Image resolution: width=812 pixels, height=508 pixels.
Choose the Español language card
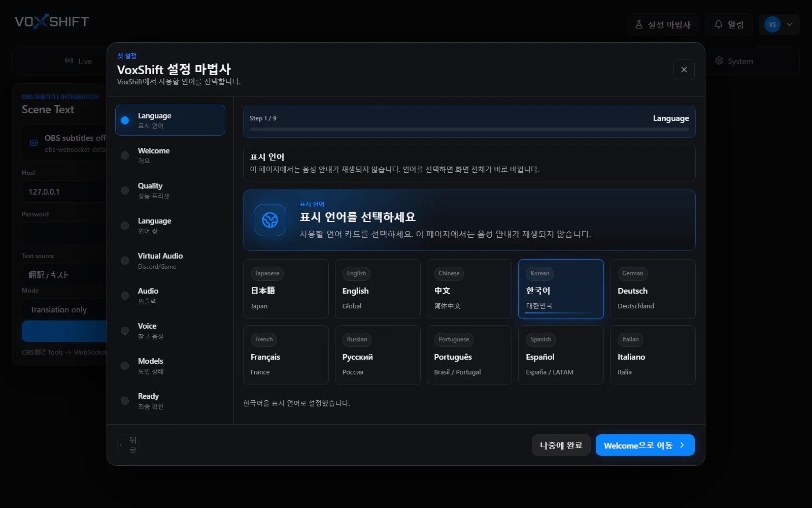point(561,355)
